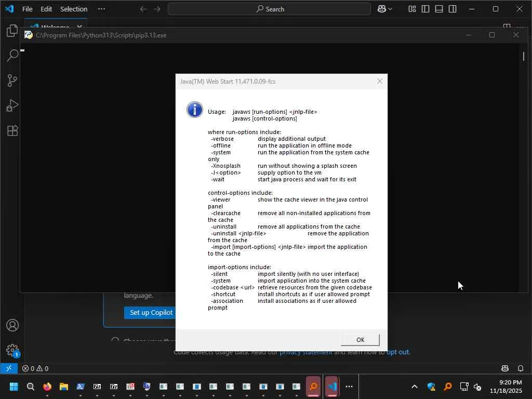The width and height of the screenshot is (532, 399).
Task: Open File Explorer from the taskbar
Action: 64,387
